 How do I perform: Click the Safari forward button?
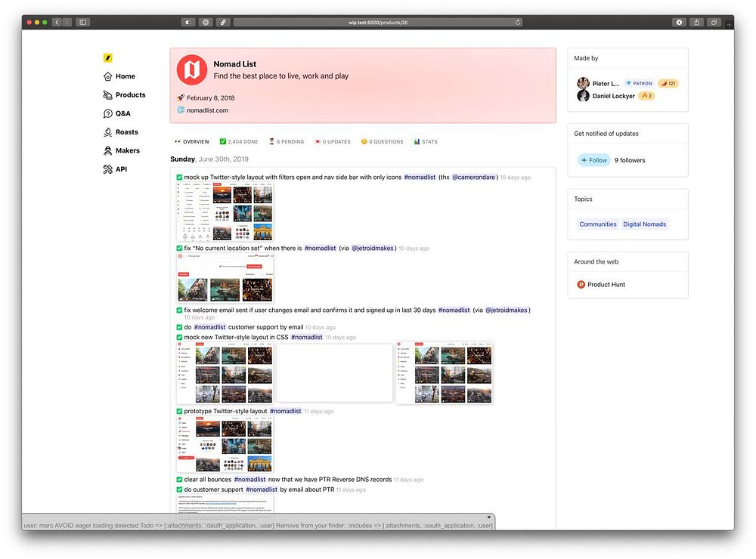[x=67, y=22]
